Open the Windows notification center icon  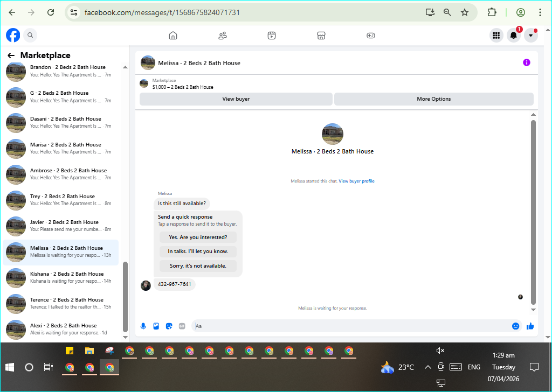point(534,367)
